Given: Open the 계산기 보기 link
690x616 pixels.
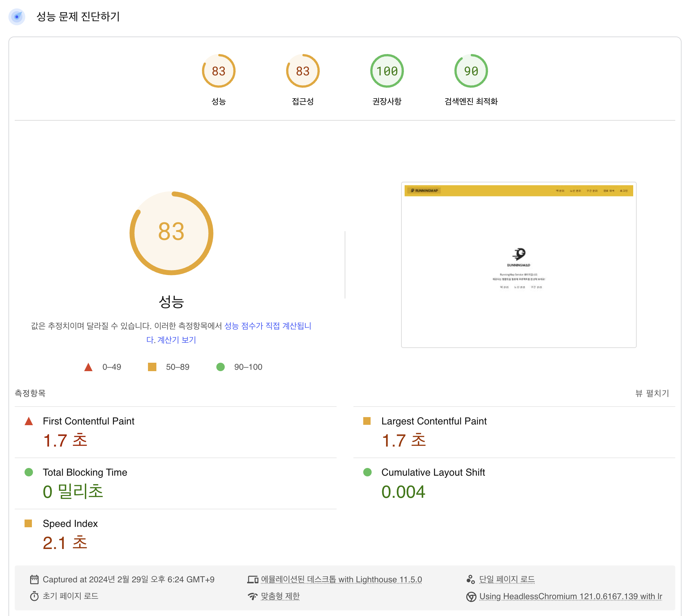Looking at the screenshot, I should point(176,340).
